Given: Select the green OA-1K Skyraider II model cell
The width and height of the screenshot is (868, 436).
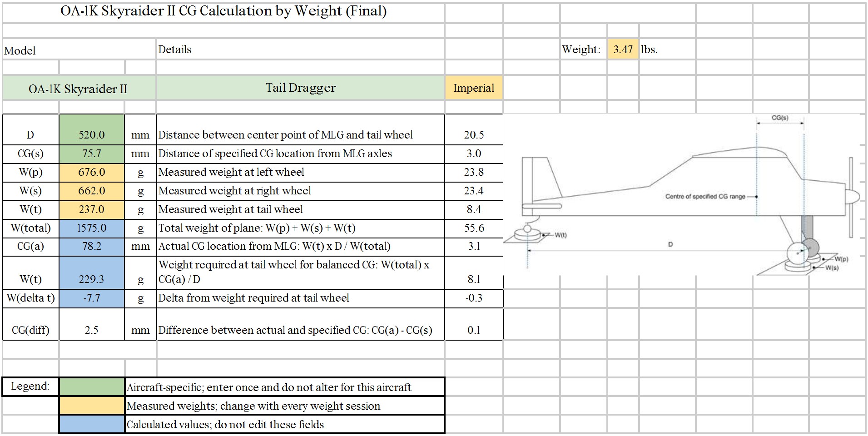Looking at the screenshot, I should coord(78,89).
